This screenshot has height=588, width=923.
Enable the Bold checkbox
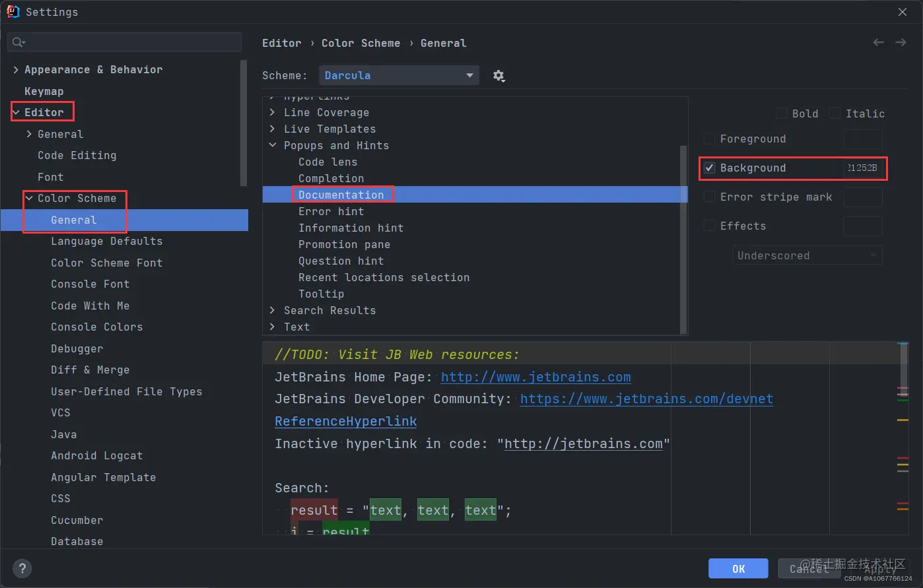pyautogui.click(x=781, y=113)
